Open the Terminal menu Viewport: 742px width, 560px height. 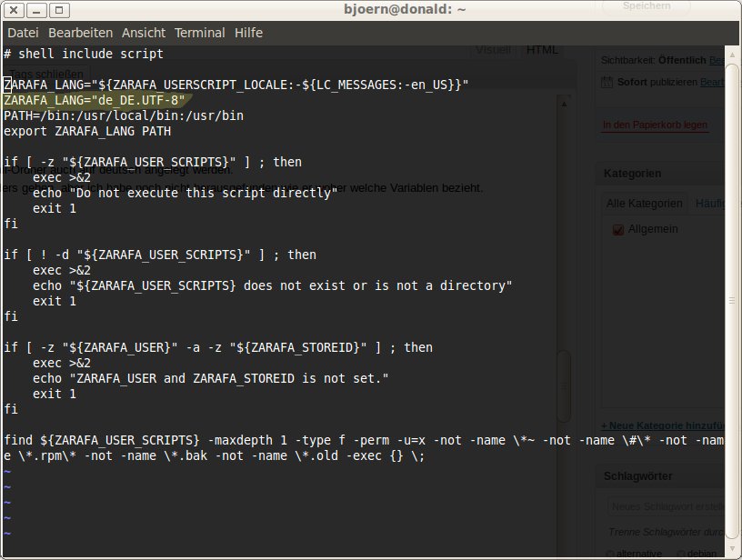click(199, 33)
